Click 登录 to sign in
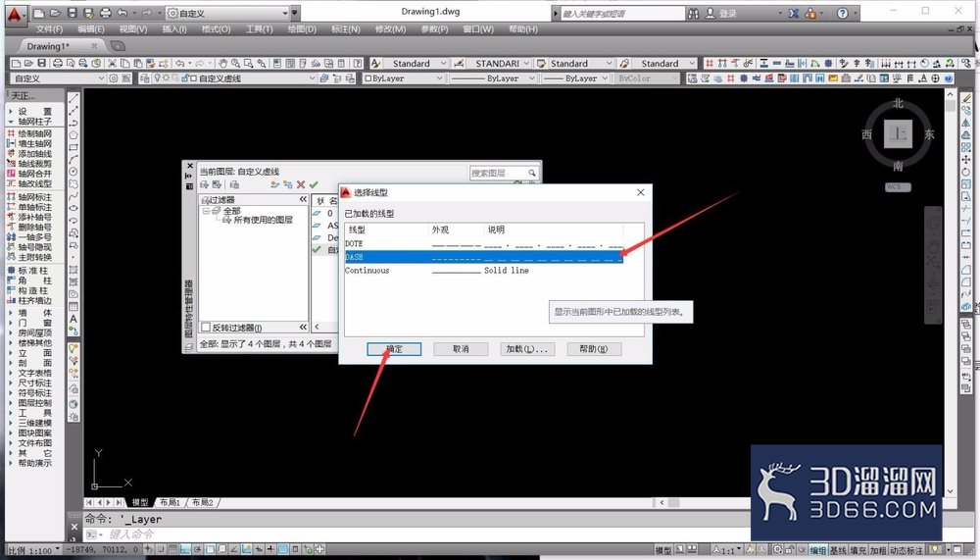The height and width of the screenshot is (560, 980). (x=727, y=13)
